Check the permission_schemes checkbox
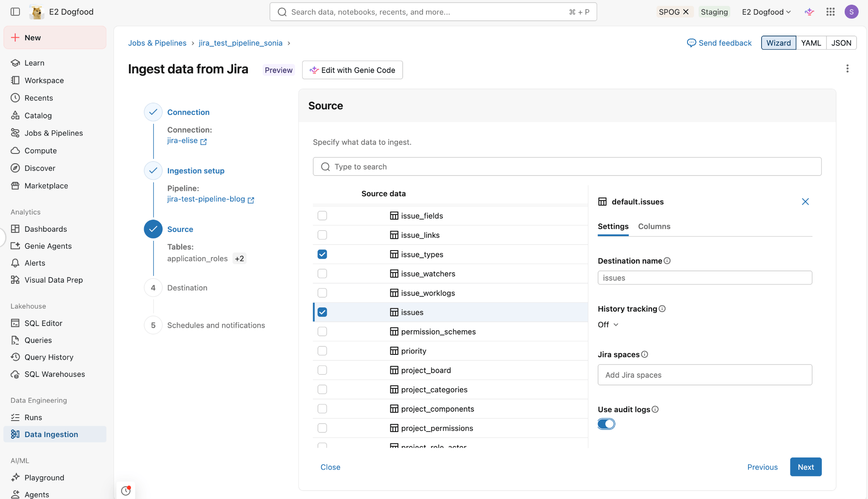Image resolution: width=868 pixels, height=499 pixels. [x=322, y=332]
